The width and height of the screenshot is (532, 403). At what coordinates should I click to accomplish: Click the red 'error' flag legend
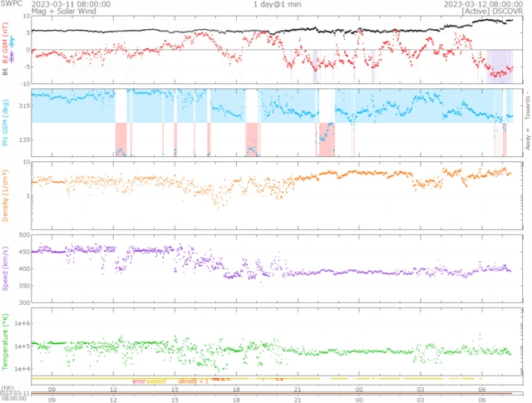point(138,381)
